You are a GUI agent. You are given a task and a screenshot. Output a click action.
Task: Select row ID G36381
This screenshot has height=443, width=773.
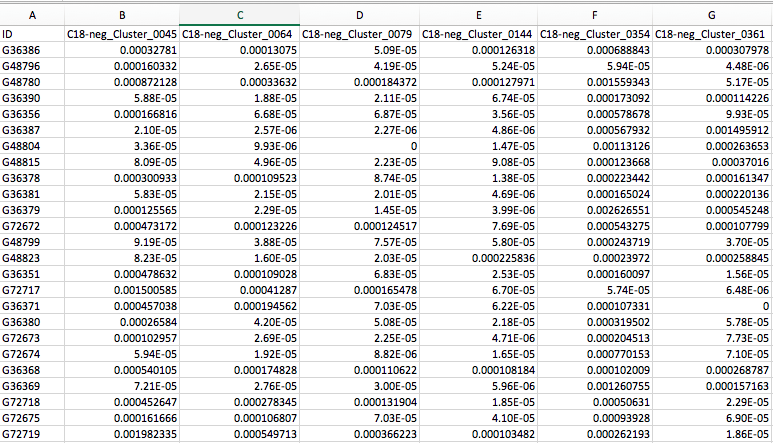point(32,194)
